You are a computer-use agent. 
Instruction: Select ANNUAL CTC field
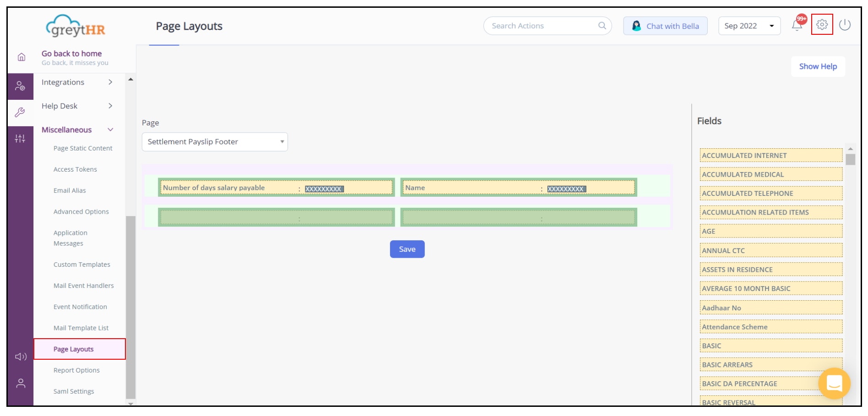pos(771,251)
